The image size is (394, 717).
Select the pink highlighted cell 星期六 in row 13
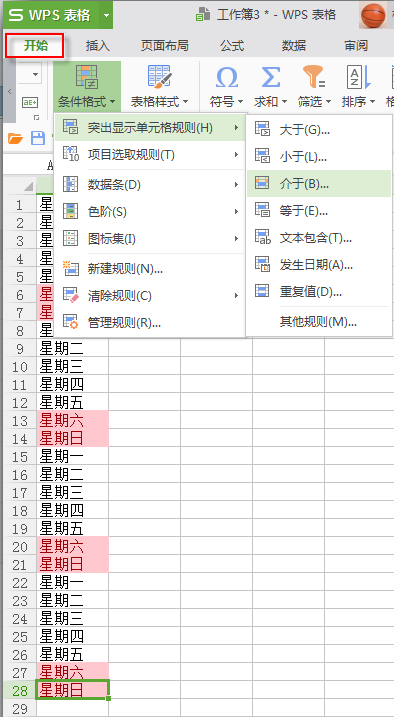(x=72, y=420)
